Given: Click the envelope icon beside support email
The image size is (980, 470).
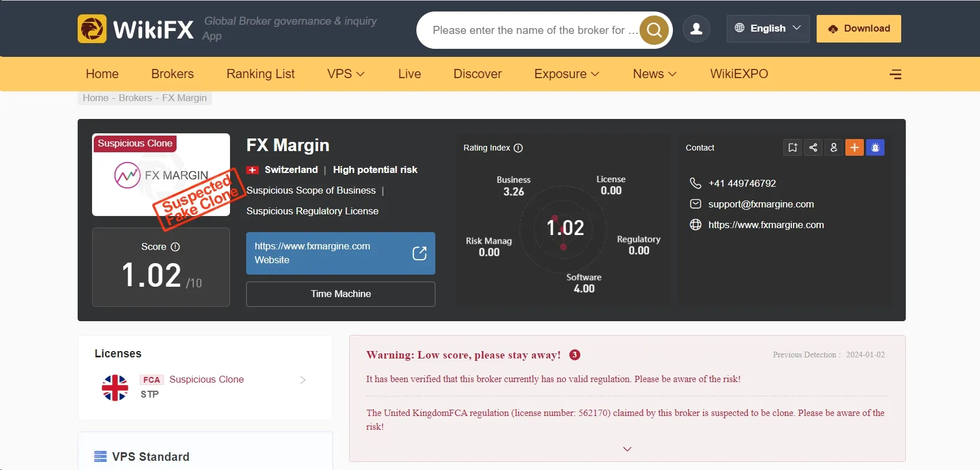Looking at the screenshot, I should 695,204.
